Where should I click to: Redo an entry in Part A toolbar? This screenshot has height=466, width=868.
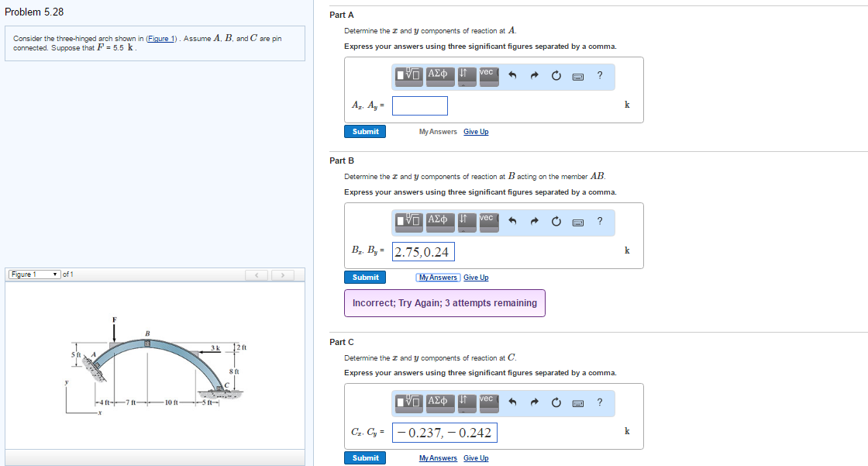tap(533, 76)
